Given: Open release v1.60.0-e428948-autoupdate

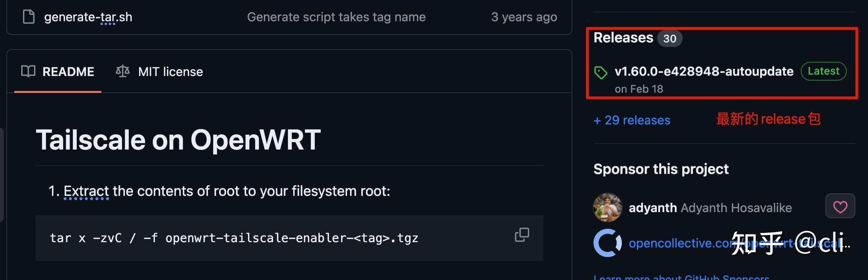Looking at the screenshot, I should point(704,71).
